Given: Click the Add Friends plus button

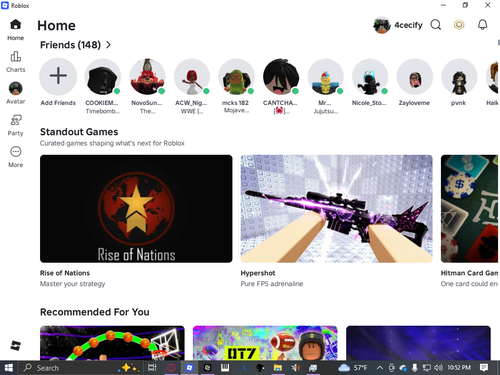Looking at the screenshot, I should [x=58, y=76].
